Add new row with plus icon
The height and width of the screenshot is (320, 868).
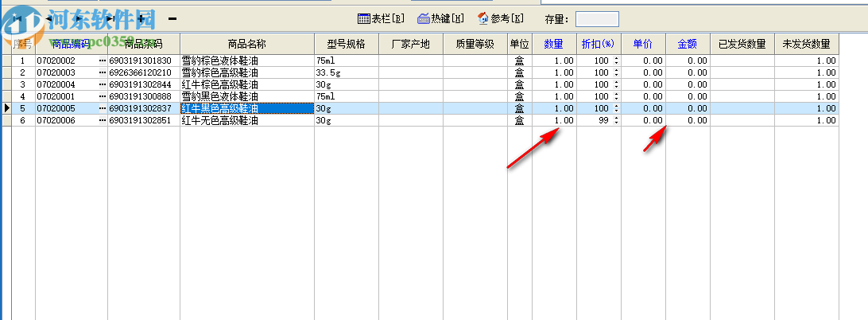[141, 19]
